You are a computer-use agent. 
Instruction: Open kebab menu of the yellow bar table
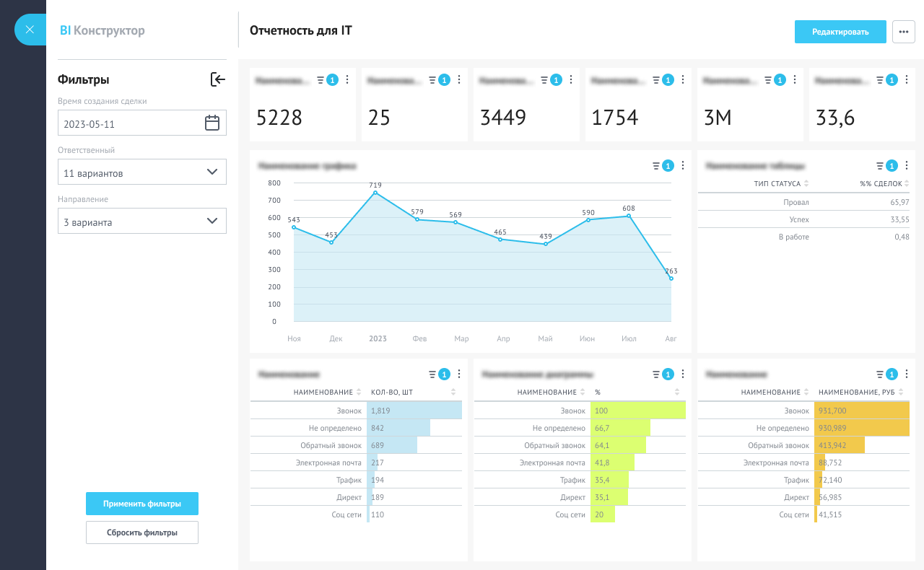tap(907, 374)
